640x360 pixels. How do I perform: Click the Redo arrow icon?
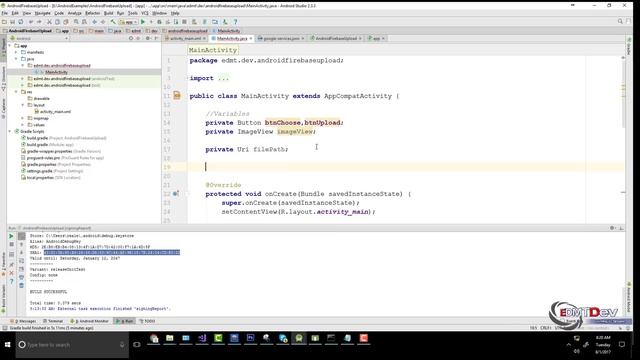click(39, 22)
